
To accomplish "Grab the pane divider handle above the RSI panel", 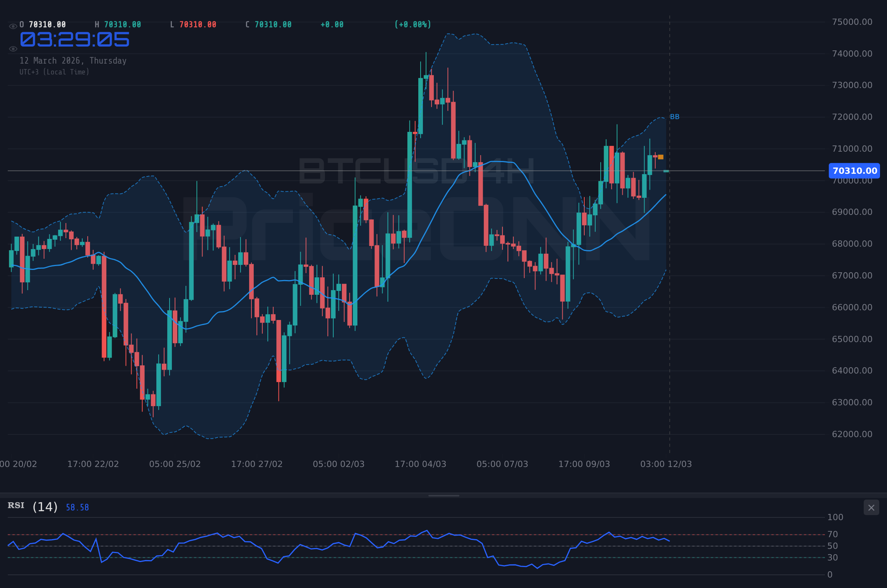I will tap(443, 495).
